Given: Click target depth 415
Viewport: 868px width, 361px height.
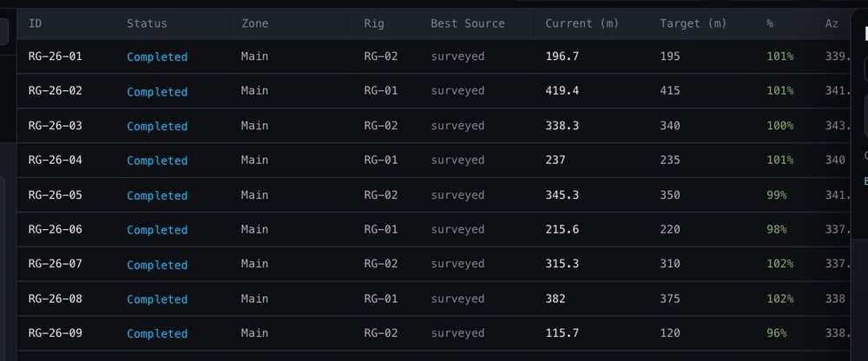Looking at the screenshot, I should pos(670,91).
